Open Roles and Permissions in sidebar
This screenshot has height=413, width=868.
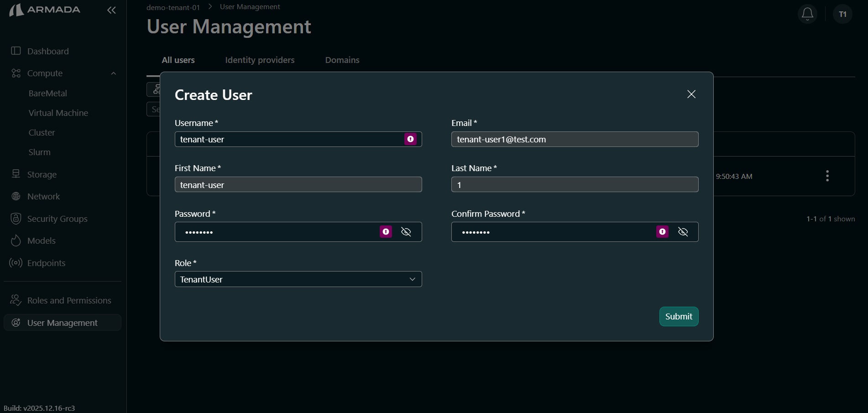tap(69, 300)
